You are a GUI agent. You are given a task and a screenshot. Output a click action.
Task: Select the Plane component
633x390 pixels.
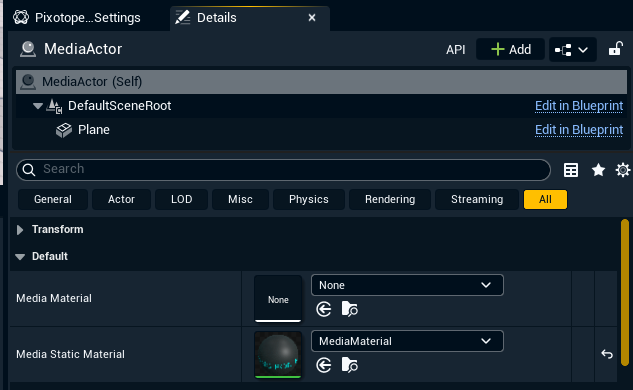click(x=94, y=130)
